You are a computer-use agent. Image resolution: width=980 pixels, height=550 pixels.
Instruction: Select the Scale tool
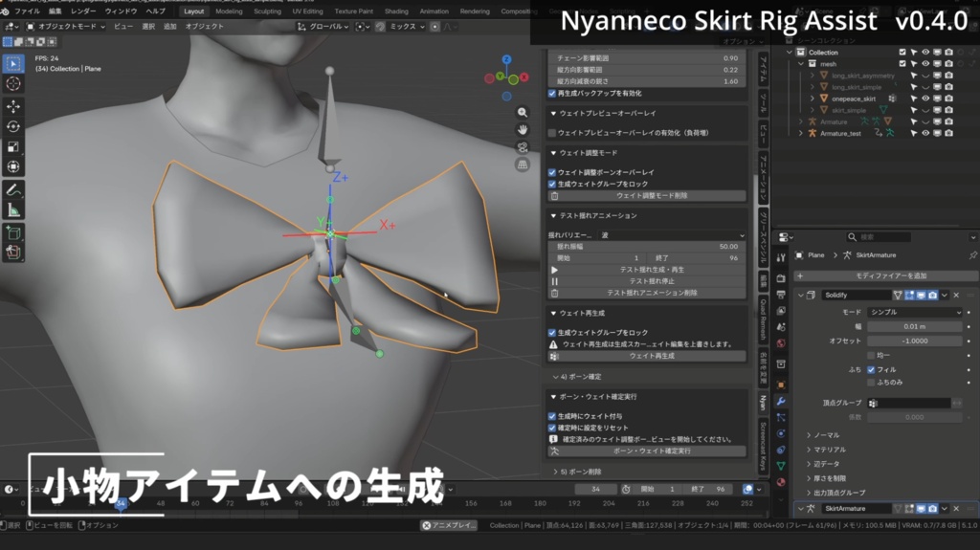tap(13, 147)
